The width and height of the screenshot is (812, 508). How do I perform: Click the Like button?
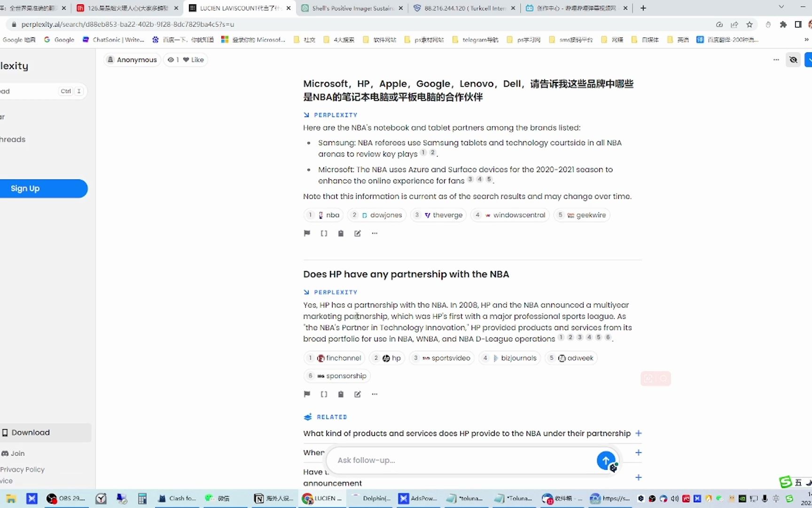click(194, 60)
